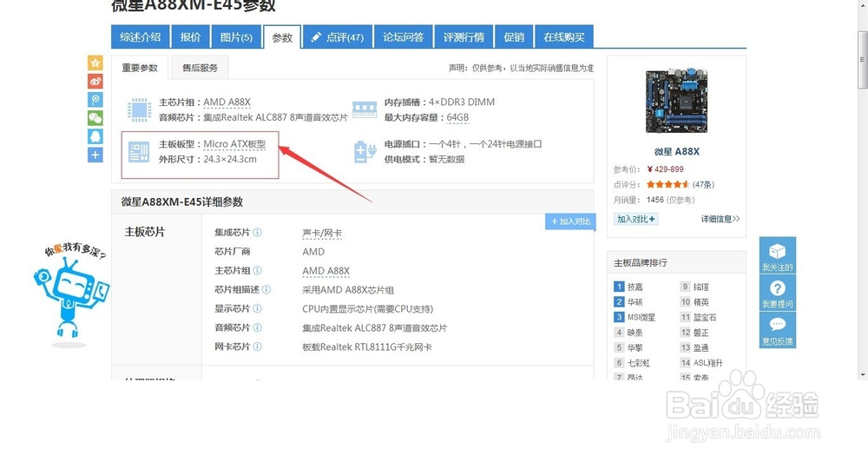This screenshot has width=868, height=462.
Task: Click info icon next to 集成芯片
Action: 258,233
